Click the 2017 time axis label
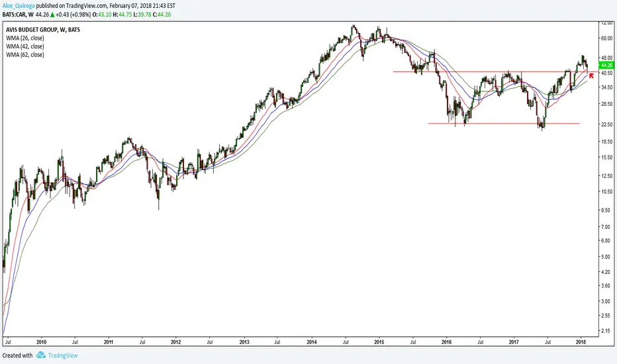617x364 pixels. point(514,342)
